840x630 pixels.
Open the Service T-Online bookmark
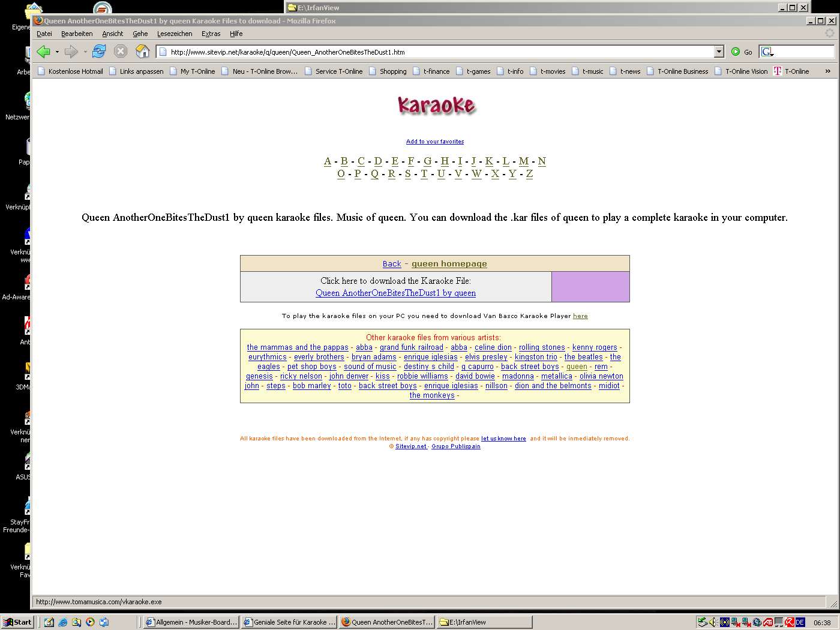(333, 71)
